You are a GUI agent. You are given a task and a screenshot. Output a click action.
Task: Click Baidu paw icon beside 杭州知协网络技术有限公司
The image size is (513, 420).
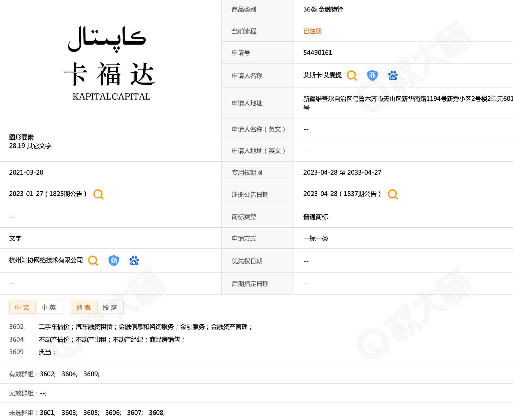click(134, 261)
